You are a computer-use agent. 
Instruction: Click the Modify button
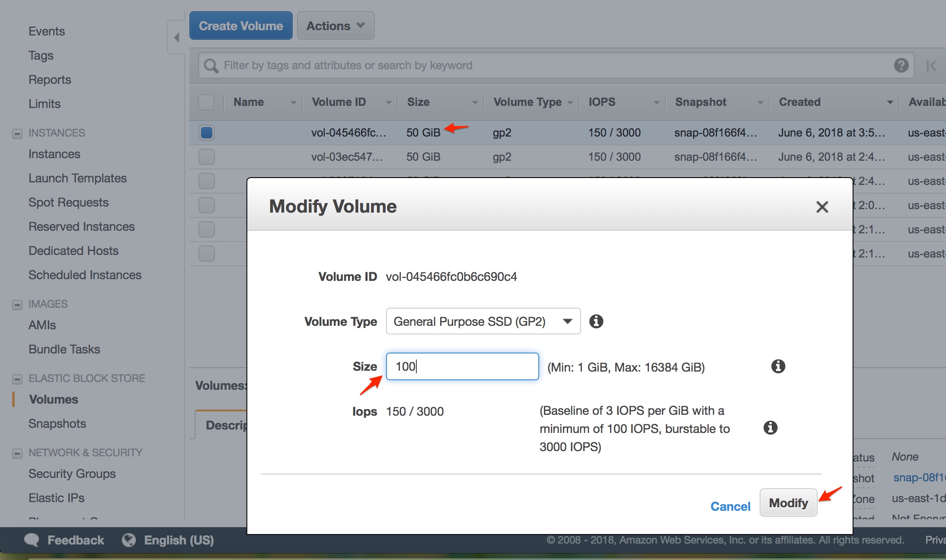click(x=789, y=503)
